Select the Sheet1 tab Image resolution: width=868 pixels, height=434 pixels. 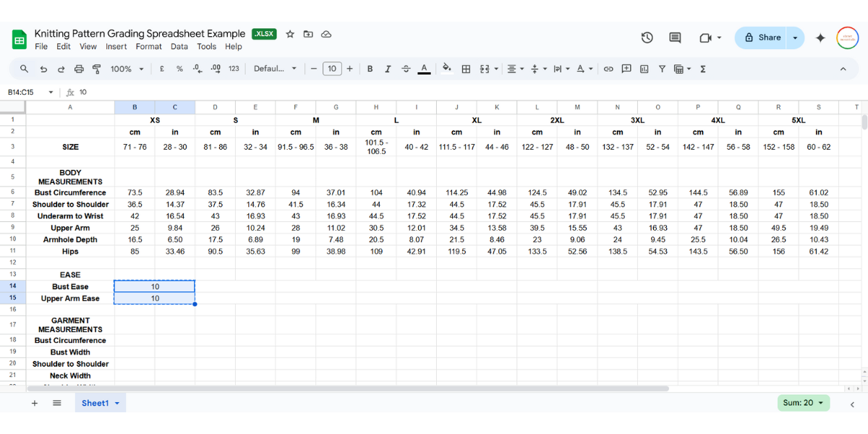(101, 403)
